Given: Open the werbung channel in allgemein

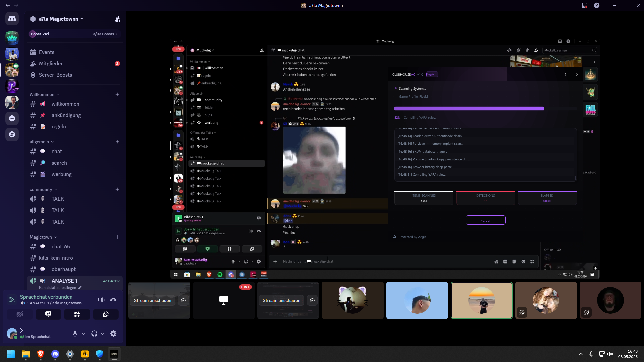Looking at the screenshot, I should [74, 174].
